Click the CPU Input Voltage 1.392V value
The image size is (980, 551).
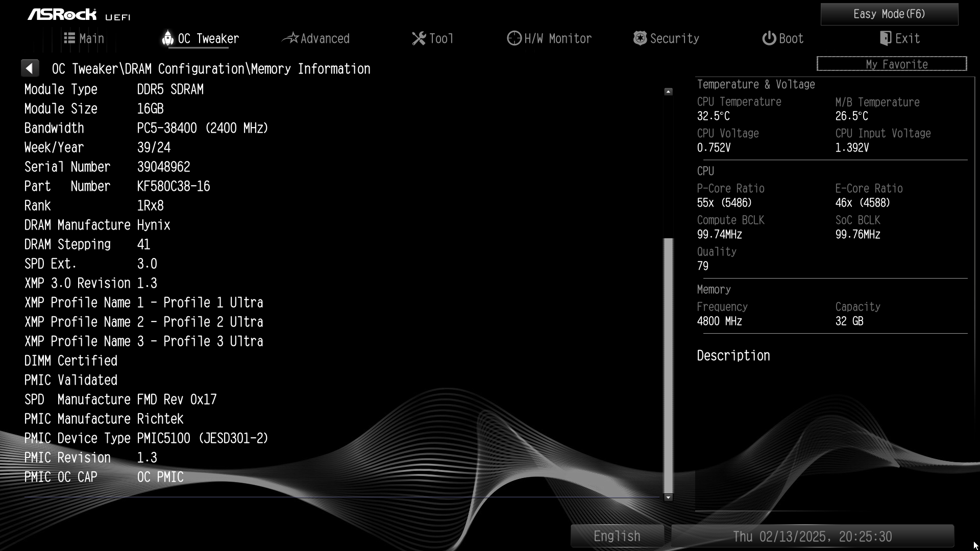pos(852,147)
